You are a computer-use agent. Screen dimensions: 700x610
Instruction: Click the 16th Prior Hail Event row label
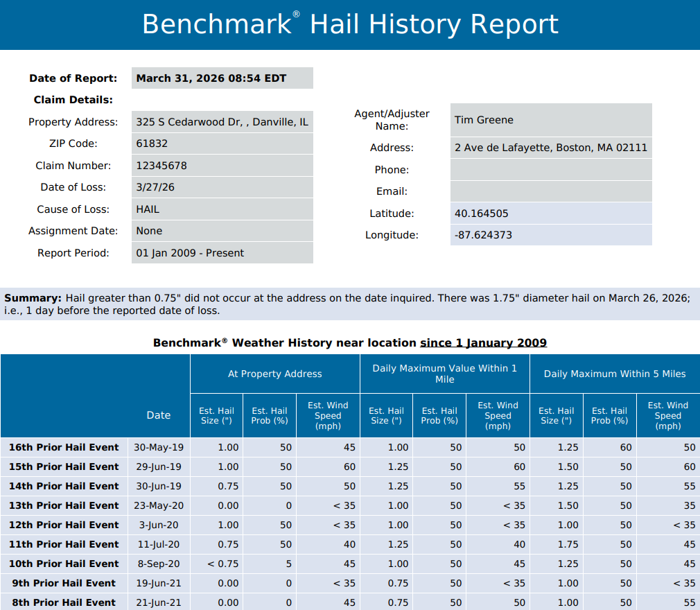tap(61, 447)
